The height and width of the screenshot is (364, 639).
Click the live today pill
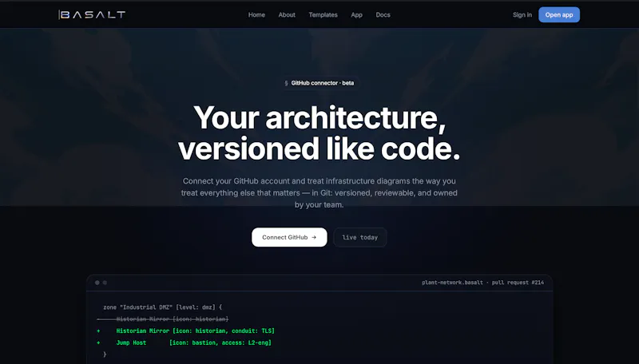[x=360, y=237]
